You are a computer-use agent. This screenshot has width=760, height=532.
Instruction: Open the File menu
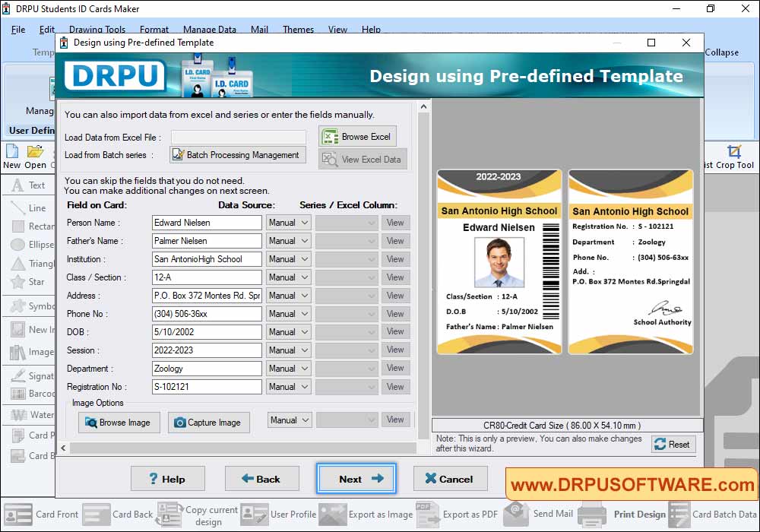tap(18, 29)
